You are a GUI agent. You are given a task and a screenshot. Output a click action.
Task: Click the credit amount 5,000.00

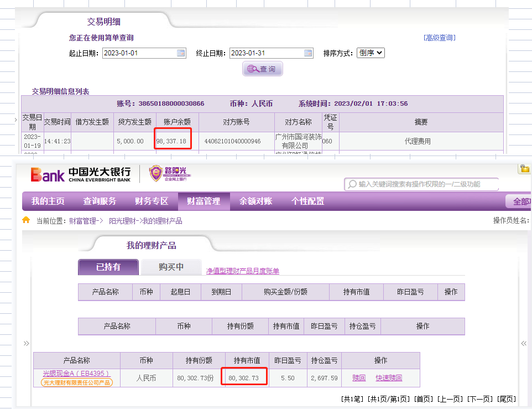pyautogui.click(x=130, y=141)
